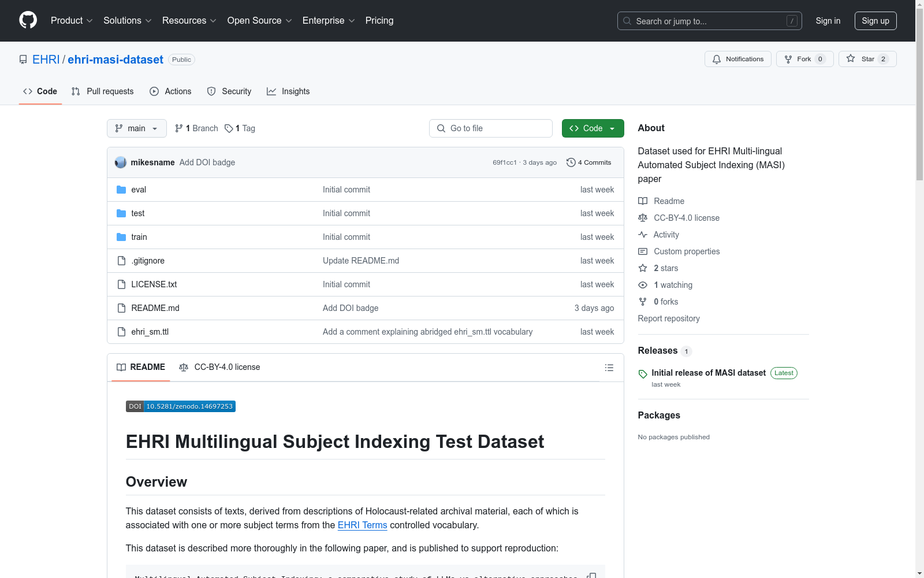Screen dimensions: 924x578
Task: Click the stars icon in About sidebar
Action: pyautogui.click(x=643, y=268)
